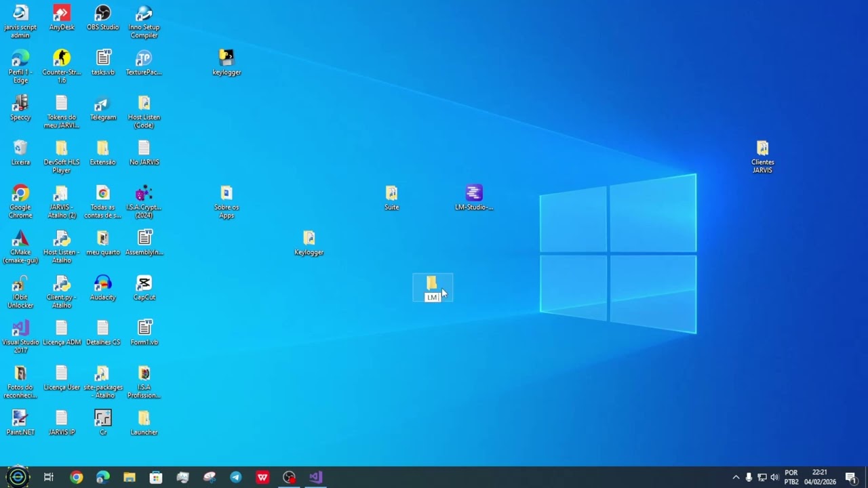Select the OBS Studio desktop shortcut
The width and height of the screenshot is (868, 488).
tap(103, 18)
